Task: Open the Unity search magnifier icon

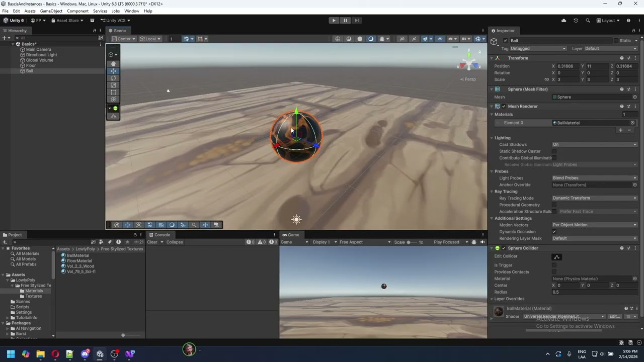Action: click(x=588, y=21)
